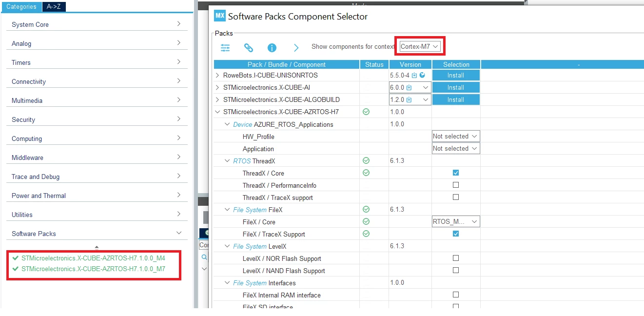This screenshot has height=316, width=644.
Task: Collapse RTOS ThreadX group
Action: pos(227,160)
